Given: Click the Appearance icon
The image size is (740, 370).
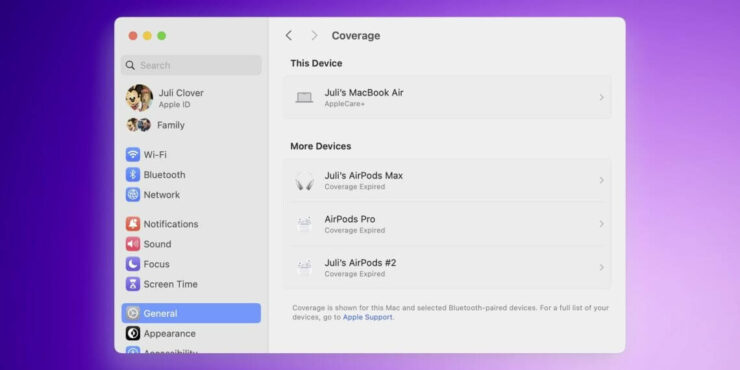Looking at the screenshot, I should coord(133,333).
